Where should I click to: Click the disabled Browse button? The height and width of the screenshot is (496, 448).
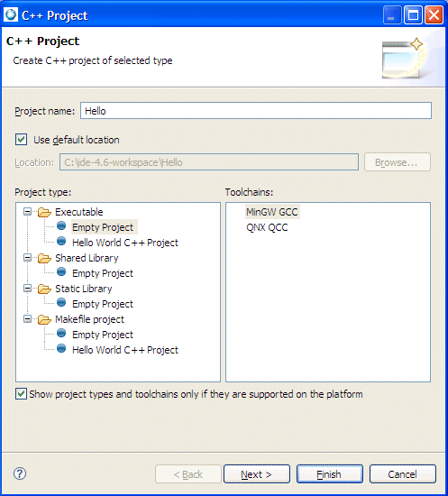pyautogui.click(x=398, y=162)
